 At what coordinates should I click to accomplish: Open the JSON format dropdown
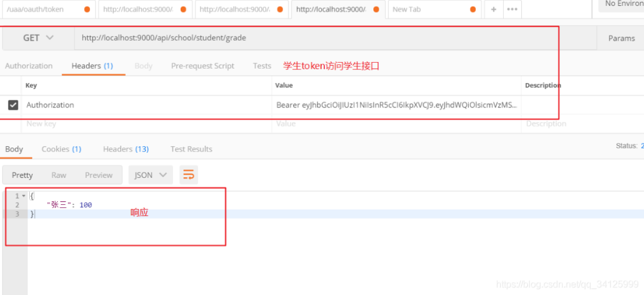[151, 175]
